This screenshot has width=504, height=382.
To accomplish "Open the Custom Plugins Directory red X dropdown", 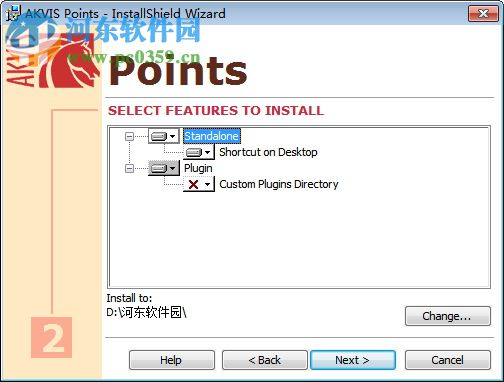I will 199,184.
